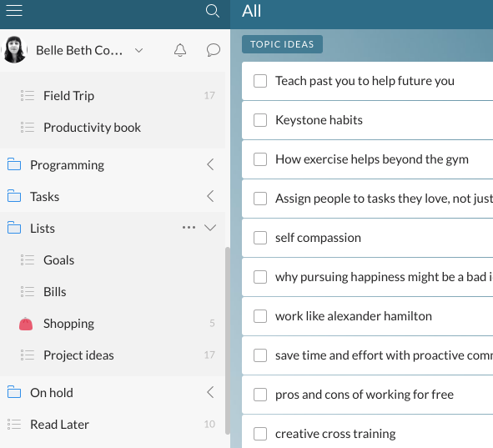Screen dimensions: 493x448
Task: Click the TOPIC IDEAS label button
Action: click(282, 44)
